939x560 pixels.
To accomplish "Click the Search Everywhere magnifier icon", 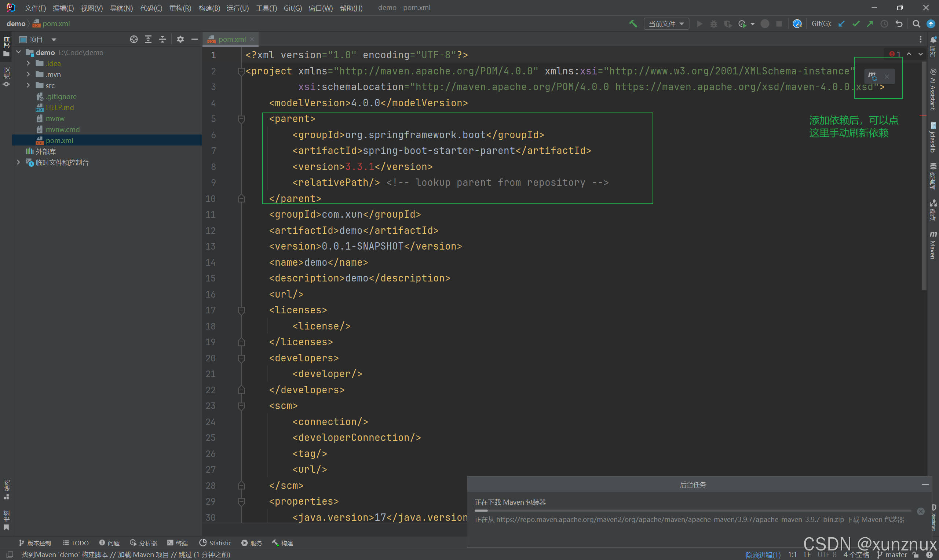I will pyautogui.click(x=916, y=24).
